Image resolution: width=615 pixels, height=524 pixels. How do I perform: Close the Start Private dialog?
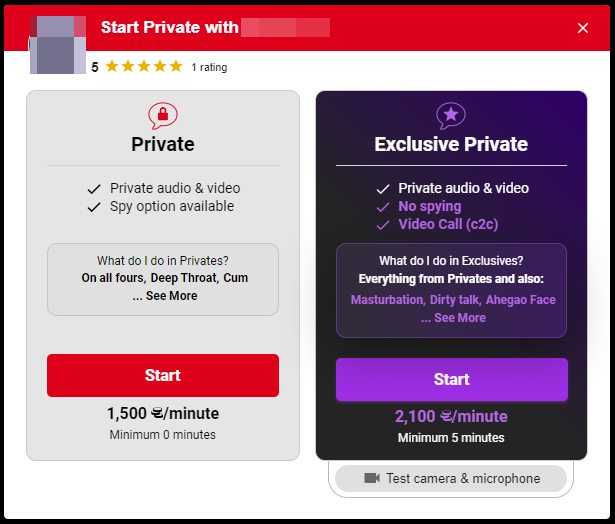pos(583,28)
